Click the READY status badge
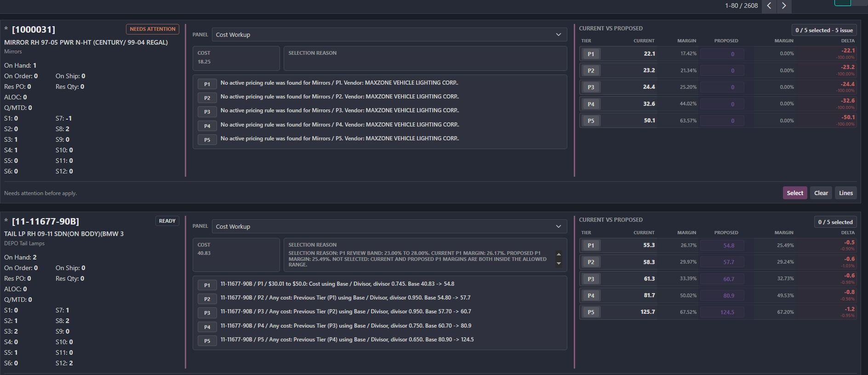 [167, 221]
